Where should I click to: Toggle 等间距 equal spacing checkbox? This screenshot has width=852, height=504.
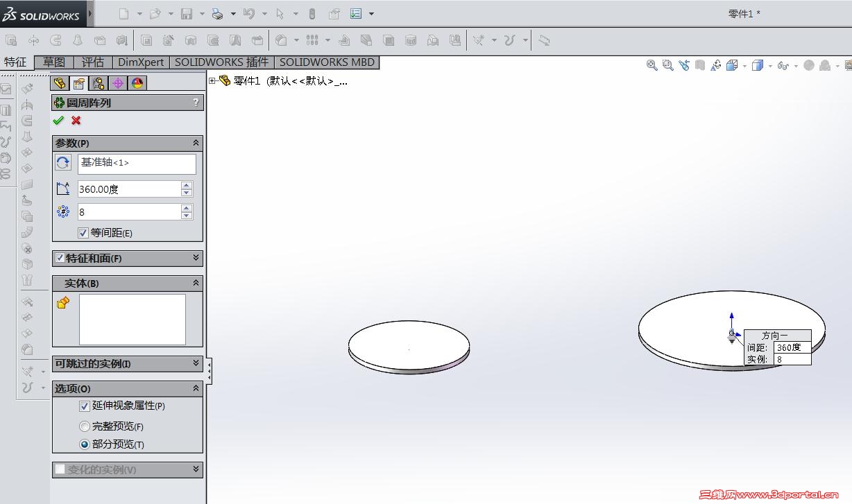[x=83, y=233]
